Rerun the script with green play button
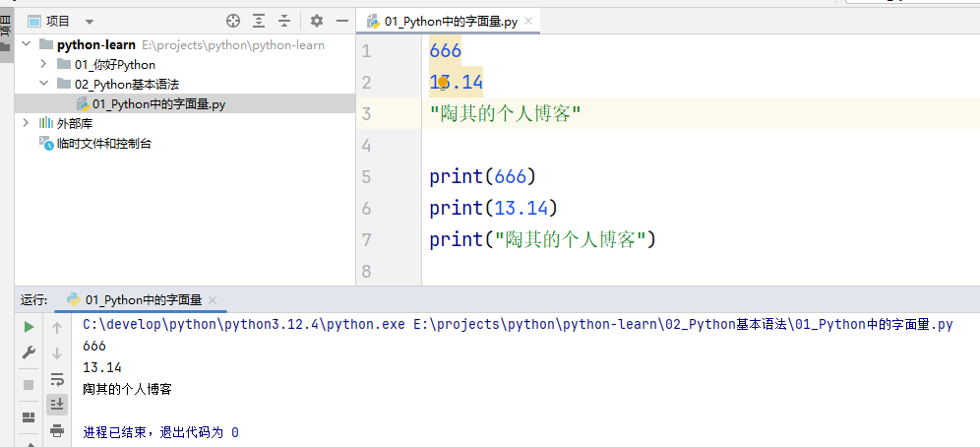This screenshot has height=447, width=980. coord(29,327)
